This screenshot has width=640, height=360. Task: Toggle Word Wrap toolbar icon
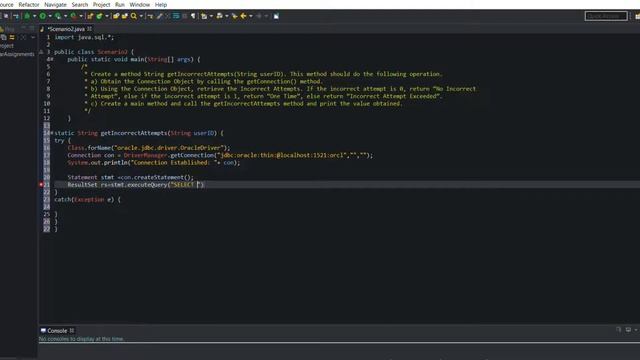click(176, 16)
